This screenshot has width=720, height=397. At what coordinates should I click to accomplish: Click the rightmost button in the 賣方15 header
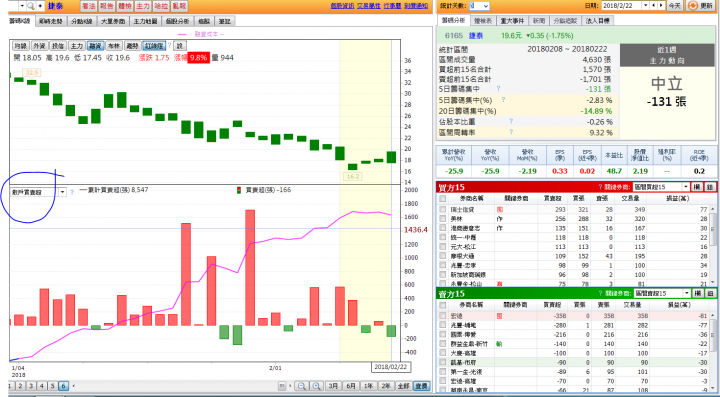pyautogui.click(x=710, y=294)
